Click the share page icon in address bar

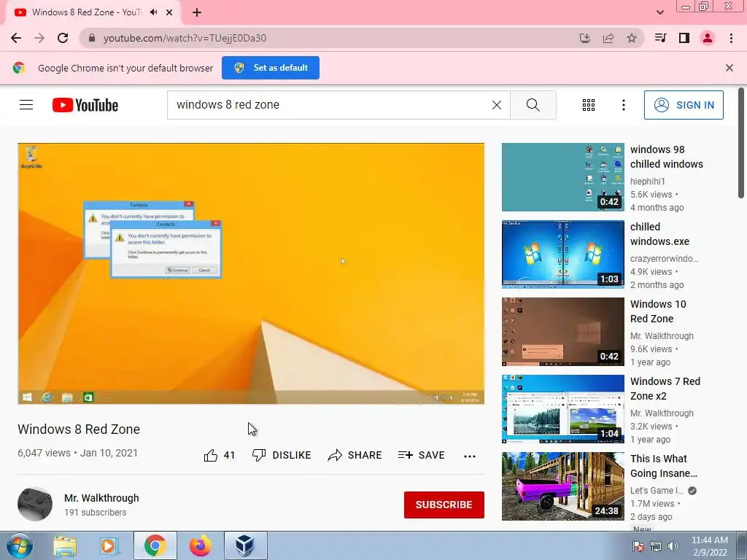click(608, 38)
